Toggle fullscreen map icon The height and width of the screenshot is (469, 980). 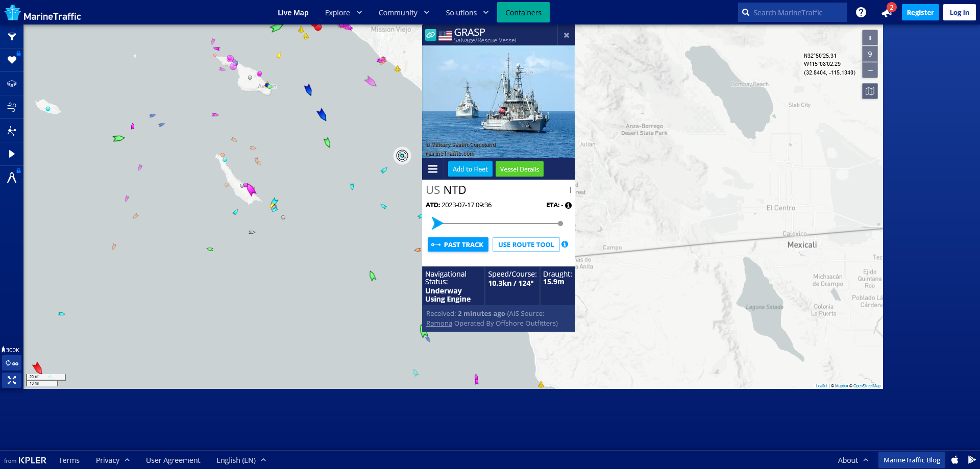tap(12, 380)
